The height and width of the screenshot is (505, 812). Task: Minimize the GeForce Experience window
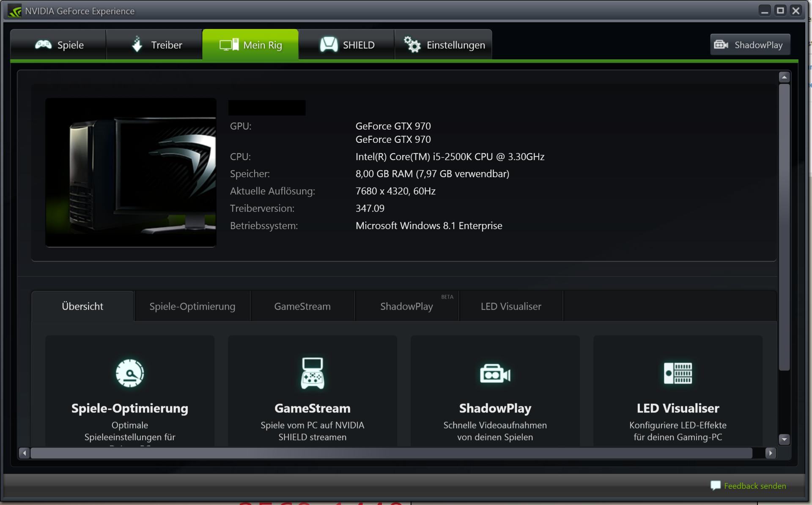pyautogui.click(x=765, y=11)
